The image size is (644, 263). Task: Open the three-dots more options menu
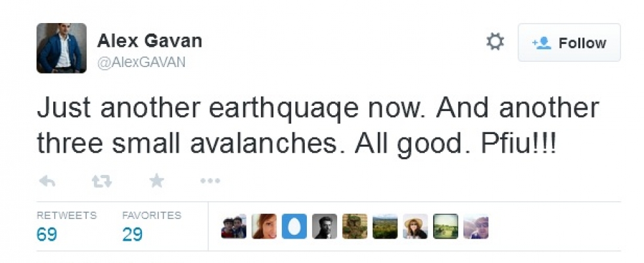tap(210, 181)
